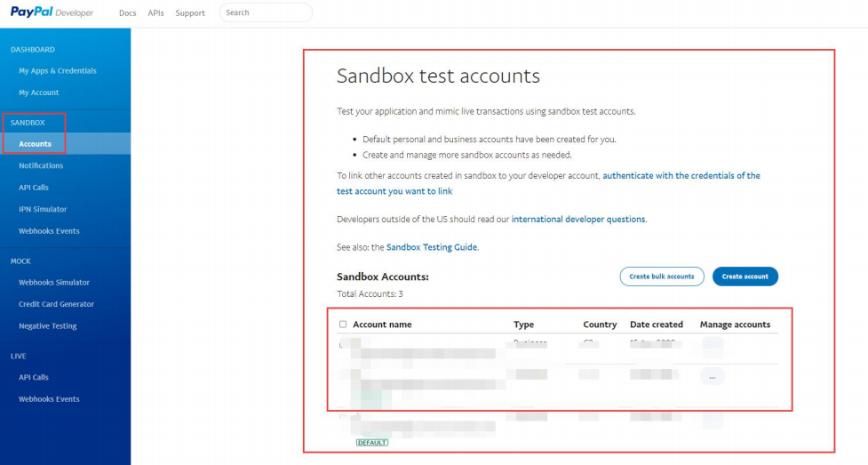Open the Support menu

190,12
